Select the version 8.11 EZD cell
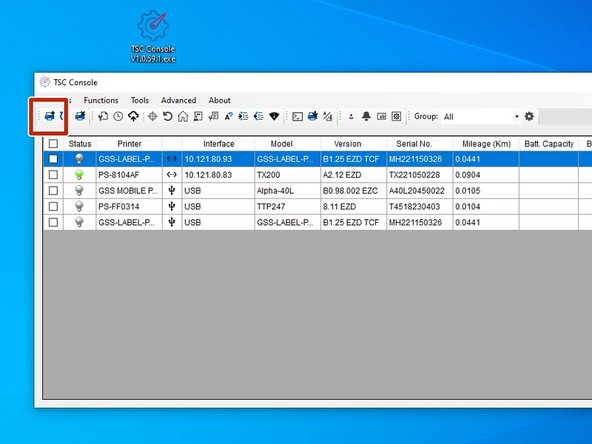The image size is (592, 444). coord(353,207)
